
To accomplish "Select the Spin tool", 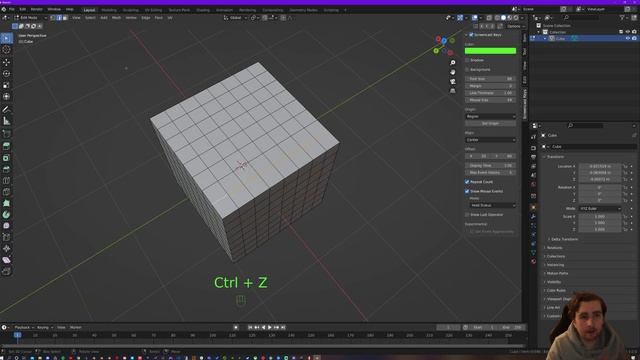I will pyautogui.click(x=7, y=214).
